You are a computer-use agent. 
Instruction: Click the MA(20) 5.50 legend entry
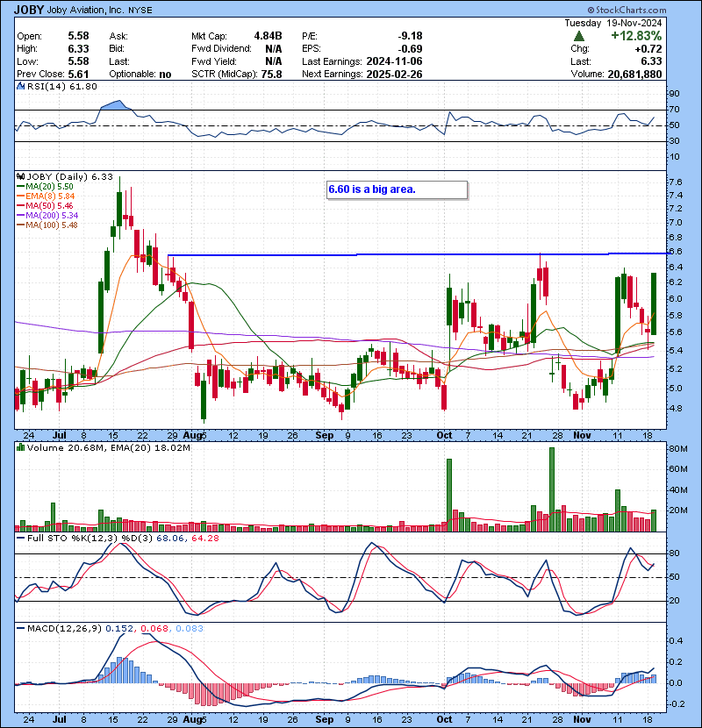pyautogui.click(x=45, y=187)
